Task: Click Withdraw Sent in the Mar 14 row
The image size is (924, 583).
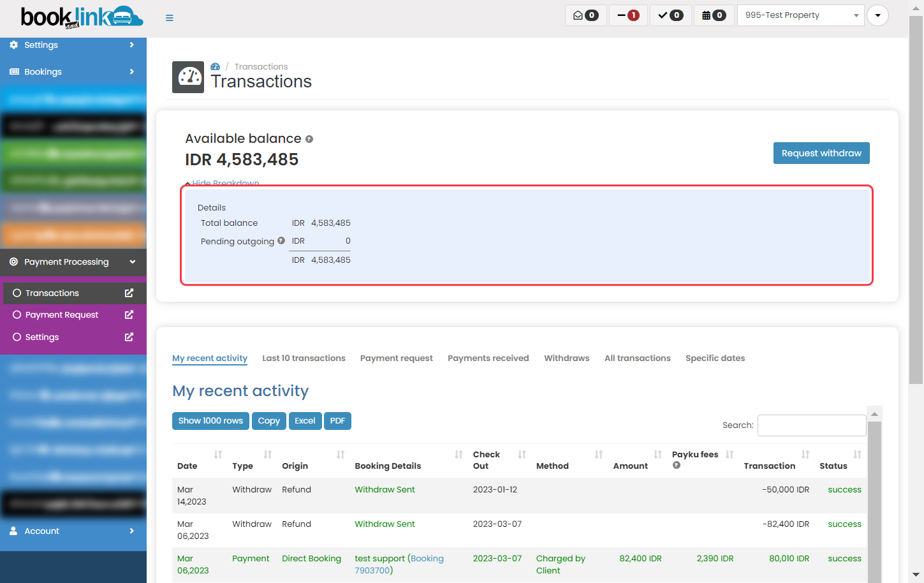Action: click(x=385, y=490)
